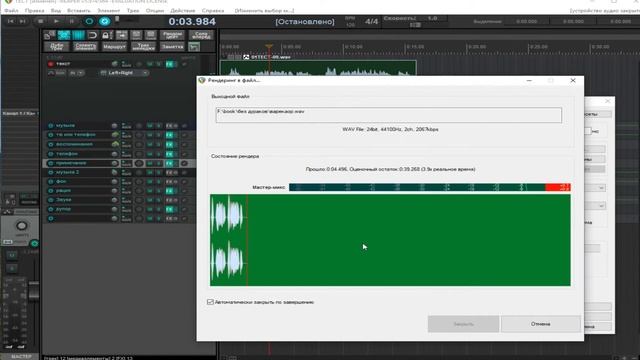640x360 pixels.
Task: Click the first icon in main toolbar
Action: point(49,35)
